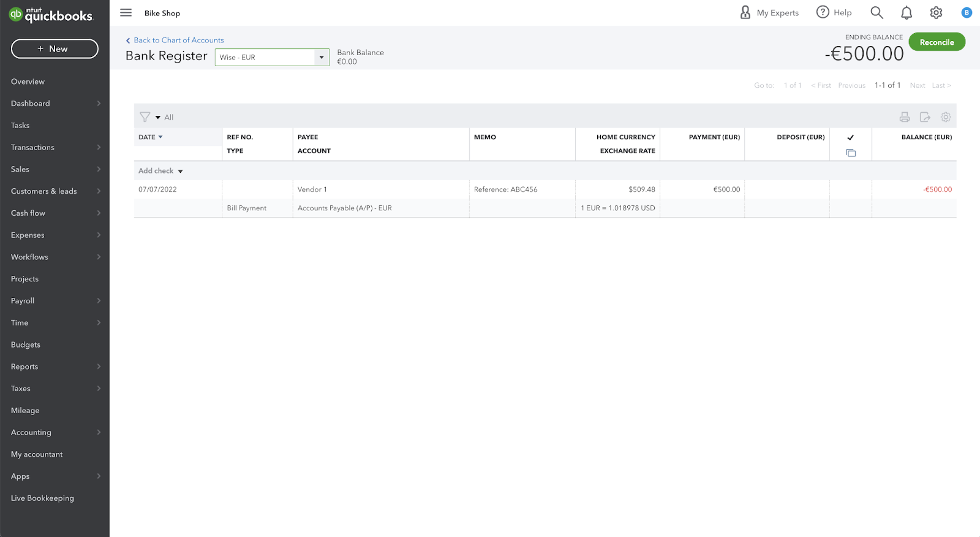Open the settings gear in header
Viewport: 980px width, 537px height.
click(x=936, y=12)
